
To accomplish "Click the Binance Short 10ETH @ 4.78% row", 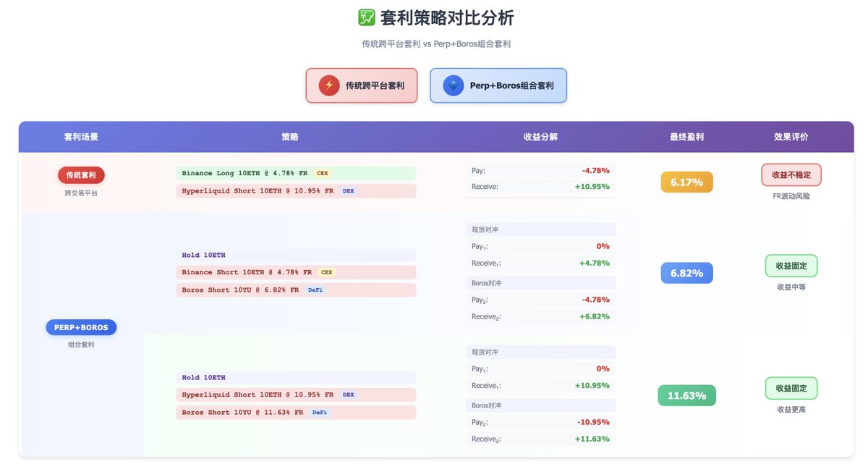I will (x=296, y=272).
